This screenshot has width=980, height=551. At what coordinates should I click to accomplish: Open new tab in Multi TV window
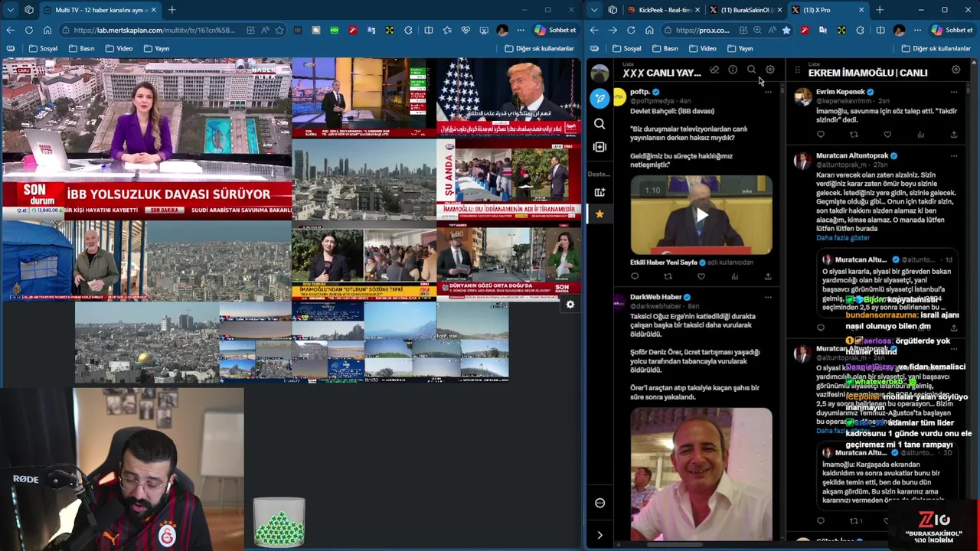171,10
